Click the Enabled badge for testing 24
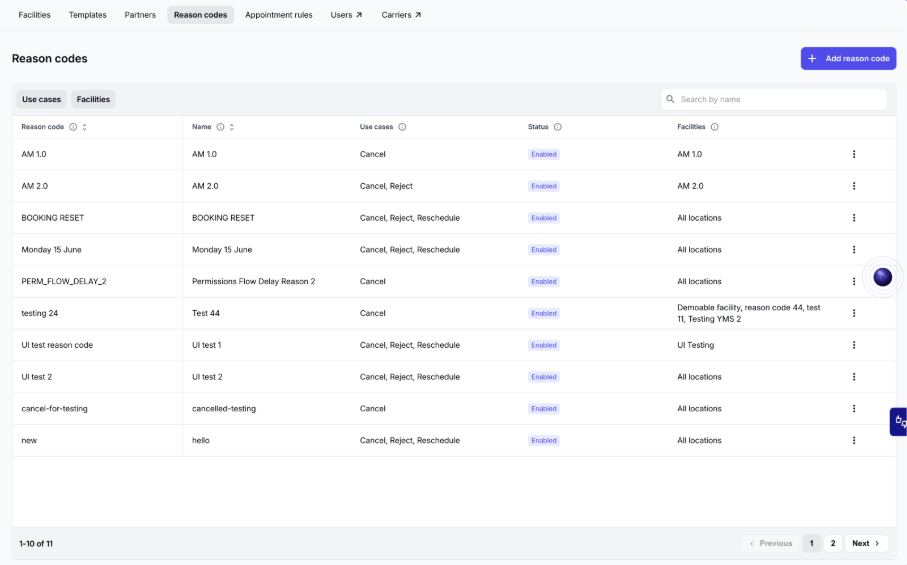This screenshot has width=907, height=565. (544, 313)
